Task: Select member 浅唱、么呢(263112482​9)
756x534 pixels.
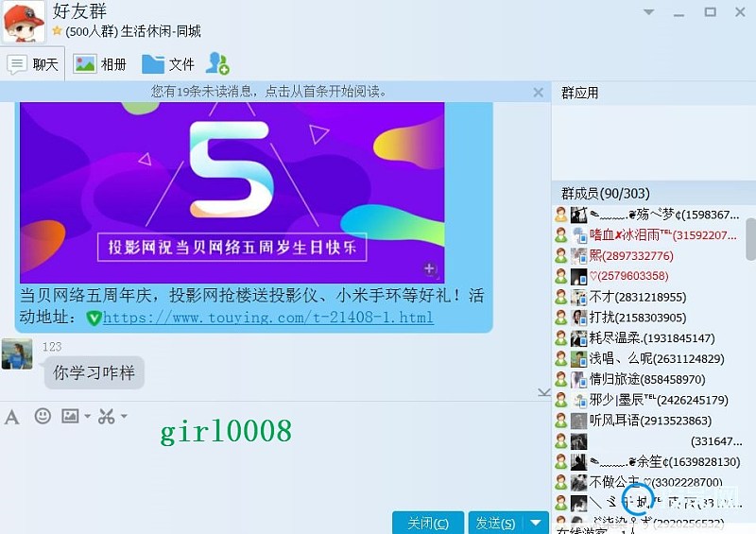Action: click(650, 358)
